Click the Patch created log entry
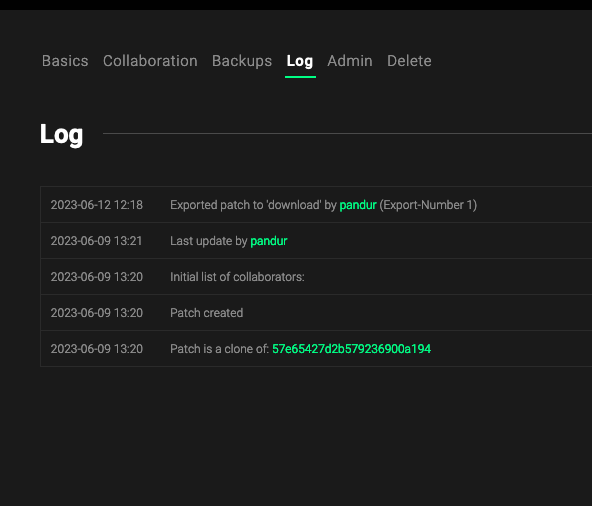592x506 pixels. (207, 313)
